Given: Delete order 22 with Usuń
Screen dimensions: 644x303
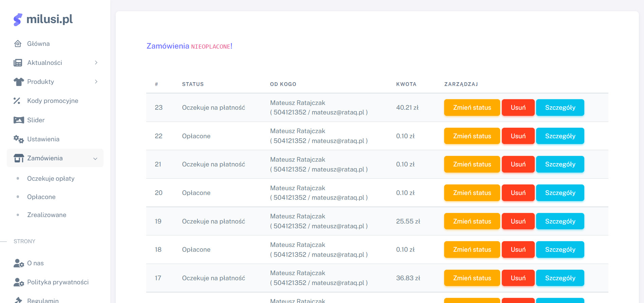Looking at the screenshot, I should click(x=518, y=136).
